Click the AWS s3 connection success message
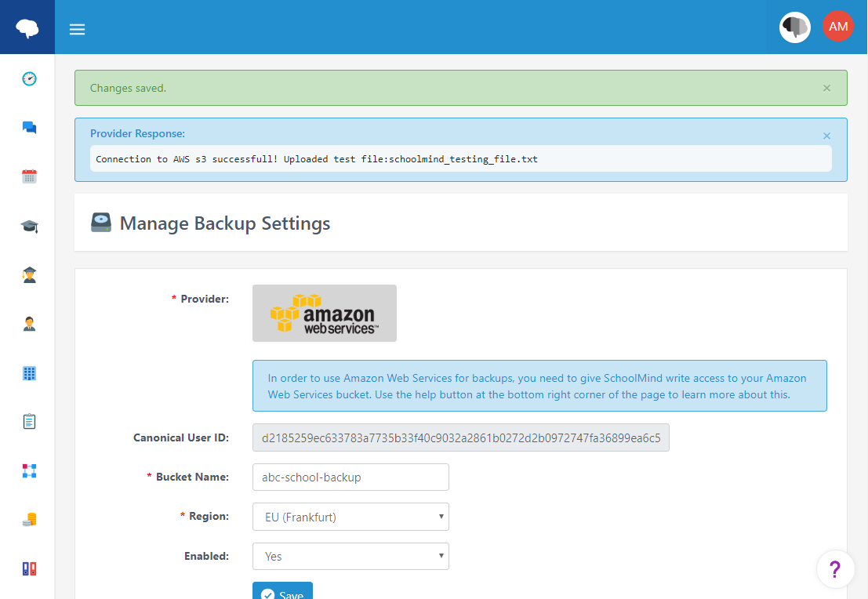Image resolution: width=868 pixels, height=599 pixels. pyautogui.click(x=317, y=159)
